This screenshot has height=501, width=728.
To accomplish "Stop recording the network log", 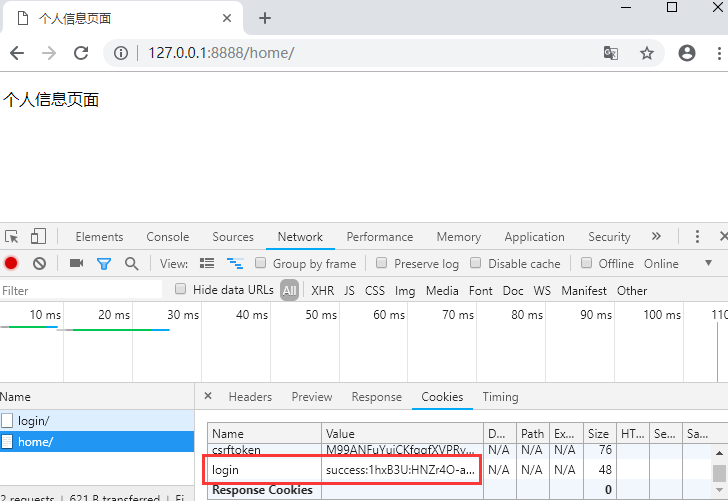I will (x=11, y=264).
